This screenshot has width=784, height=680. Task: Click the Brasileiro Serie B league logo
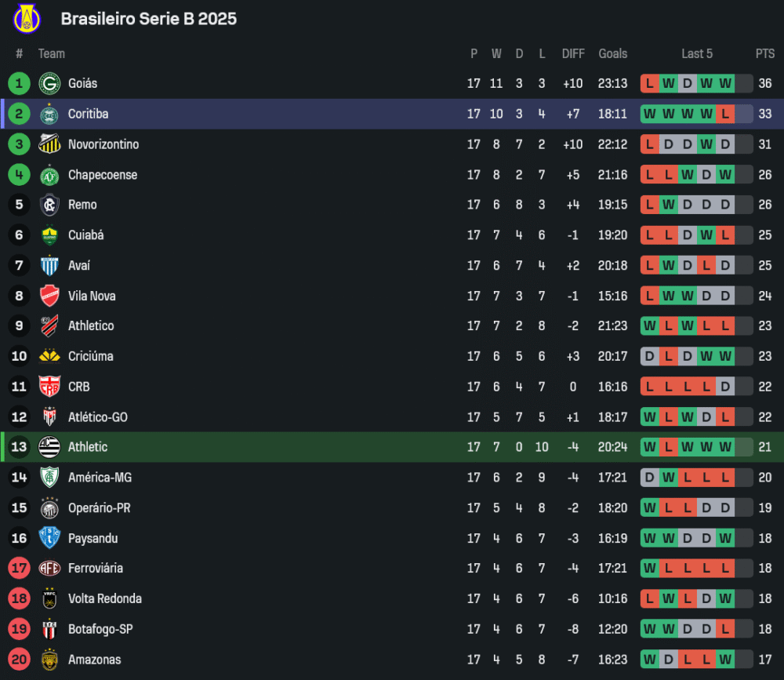[x=26, y=19]
